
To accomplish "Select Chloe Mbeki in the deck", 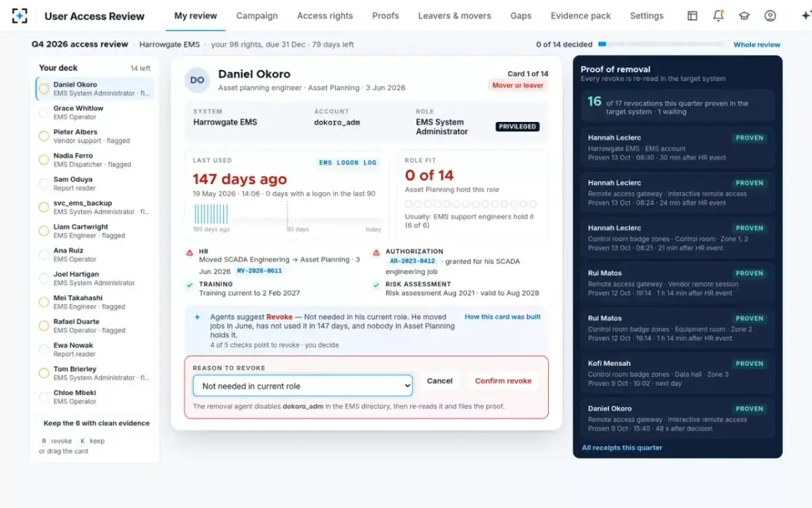I will coord(95,397).
